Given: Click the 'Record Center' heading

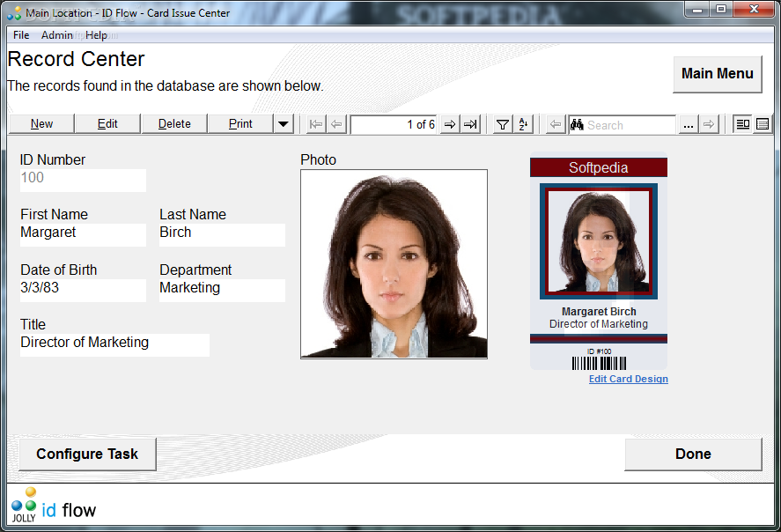Looking at the screenshot, I should click(x=77, y=59).
